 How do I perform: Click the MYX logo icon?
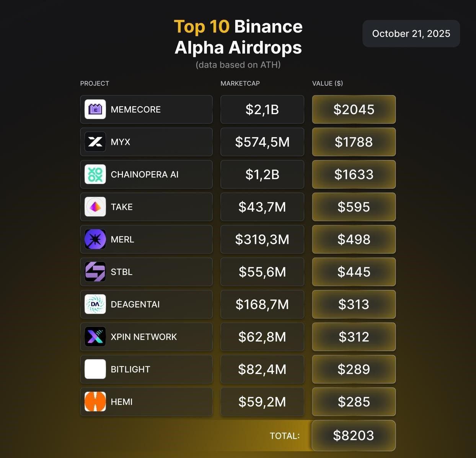click(95, 142)
